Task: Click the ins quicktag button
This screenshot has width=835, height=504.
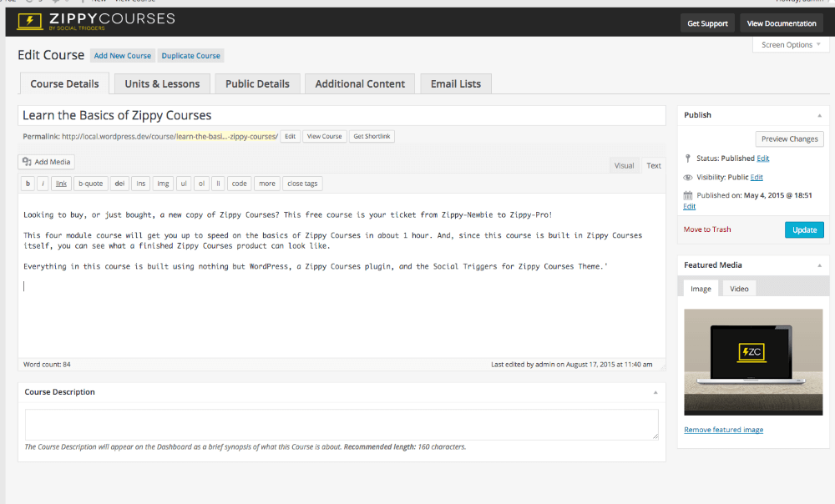Action: pyautogui.click(x=140, y=184)
